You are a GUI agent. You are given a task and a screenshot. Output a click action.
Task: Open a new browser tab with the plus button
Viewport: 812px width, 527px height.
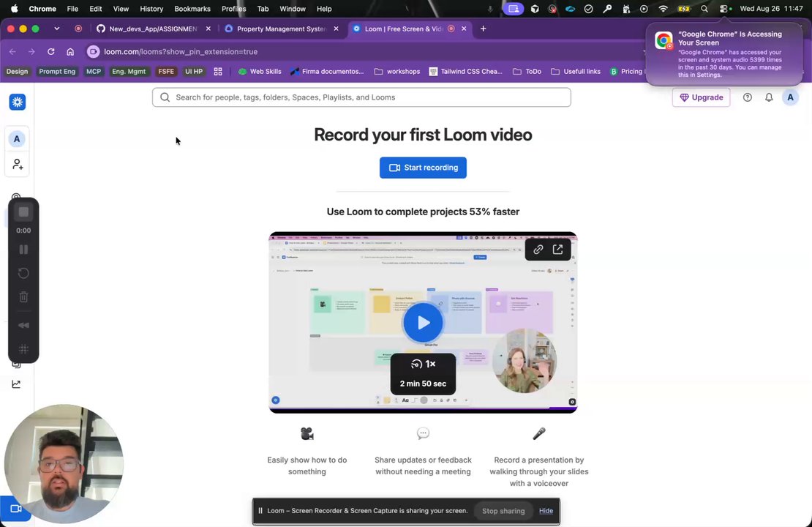[x=483, y=29]
